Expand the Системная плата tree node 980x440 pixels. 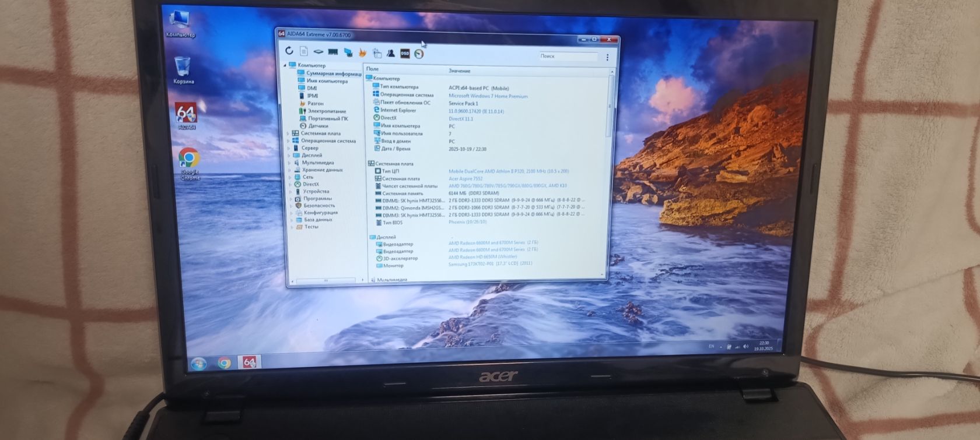[x=288, y=133]
